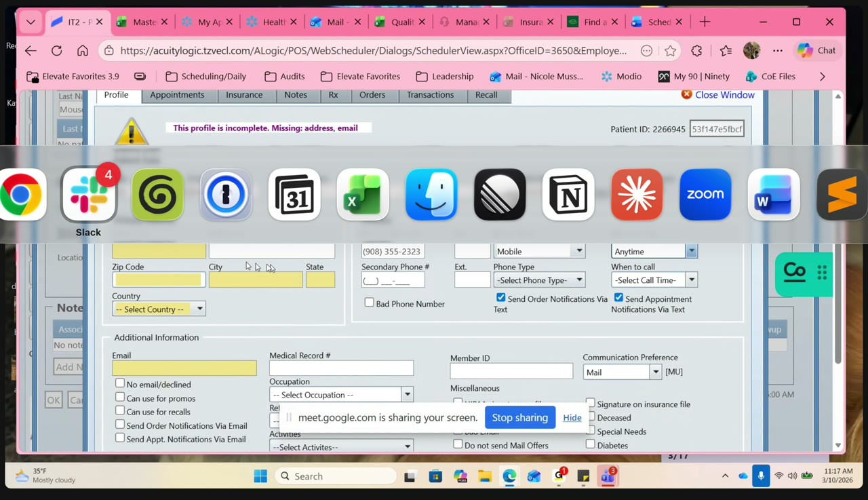Open Scheduling/Daily bookmarks folder
The width and height of the screenshot is (868, 500).
coord(206,76)
